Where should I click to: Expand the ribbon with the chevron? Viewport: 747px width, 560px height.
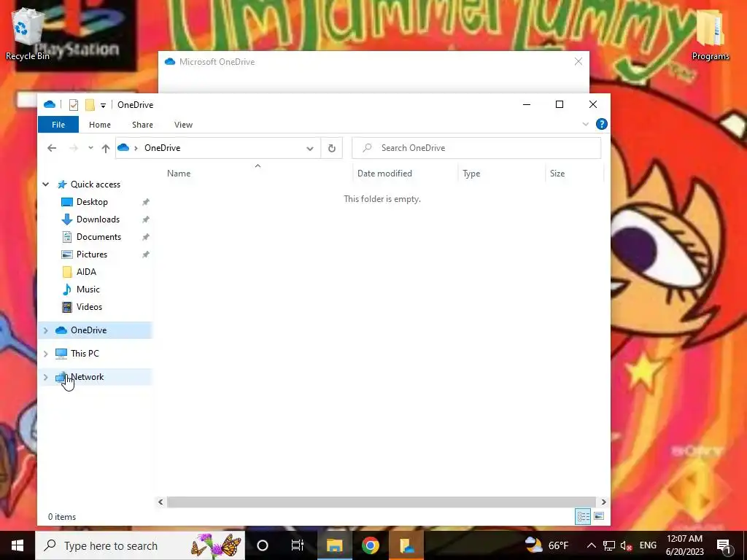tap(586, 124)
